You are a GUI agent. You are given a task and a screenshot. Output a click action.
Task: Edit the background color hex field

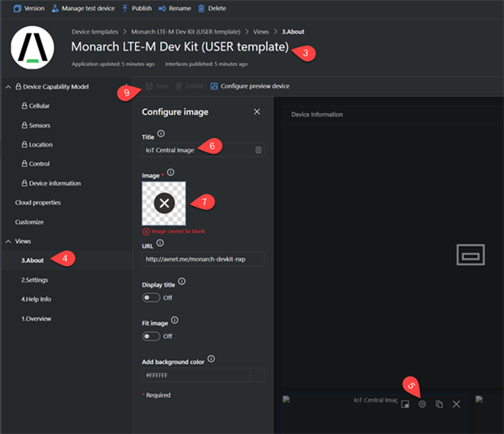(196, 375)
